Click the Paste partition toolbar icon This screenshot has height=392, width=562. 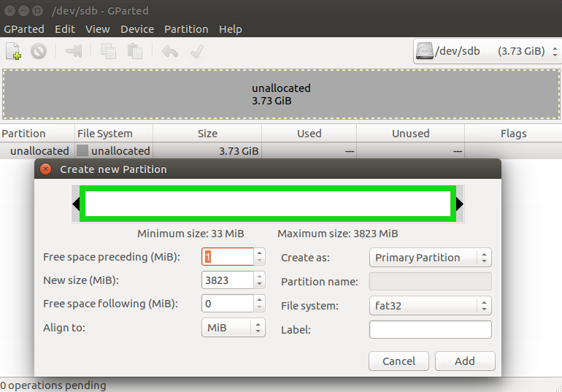[134, 52]
